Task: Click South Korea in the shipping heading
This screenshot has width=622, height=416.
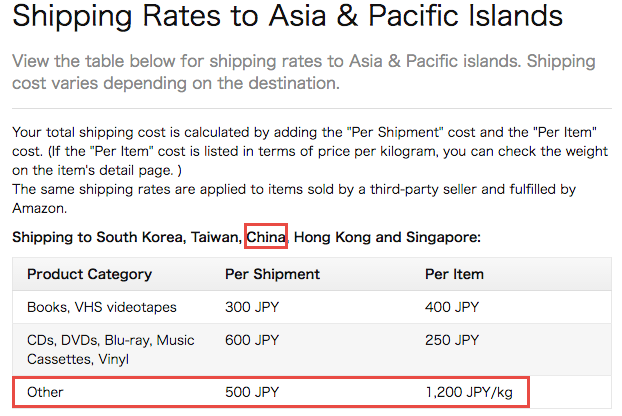Action: coord(140,237)
